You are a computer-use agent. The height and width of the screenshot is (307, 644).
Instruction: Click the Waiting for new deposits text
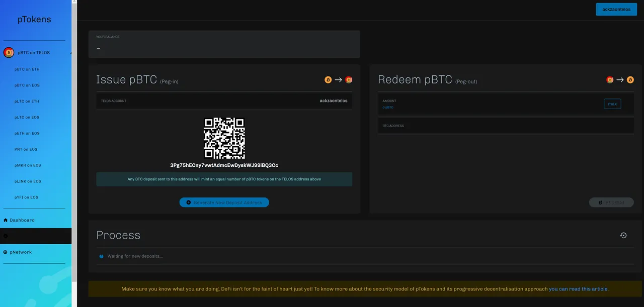(x=135, y=256)
